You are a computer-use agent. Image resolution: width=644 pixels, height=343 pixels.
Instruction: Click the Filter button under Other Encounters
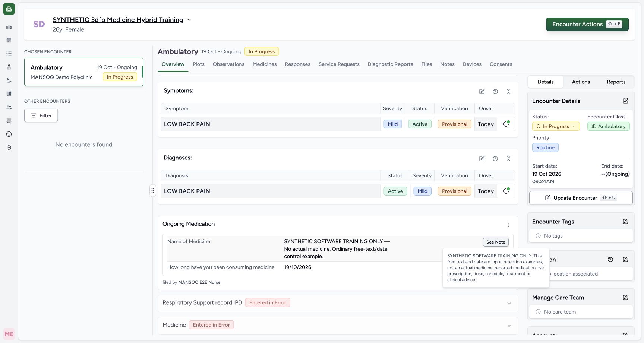(x=41, y=115)
